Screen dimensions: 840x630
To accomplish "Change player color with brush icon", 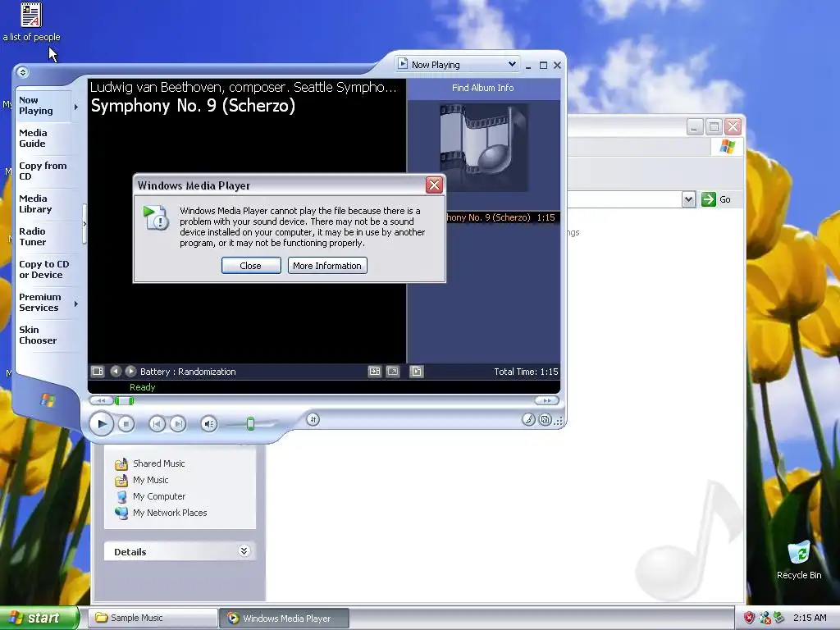I will click(x=528, y=419).
